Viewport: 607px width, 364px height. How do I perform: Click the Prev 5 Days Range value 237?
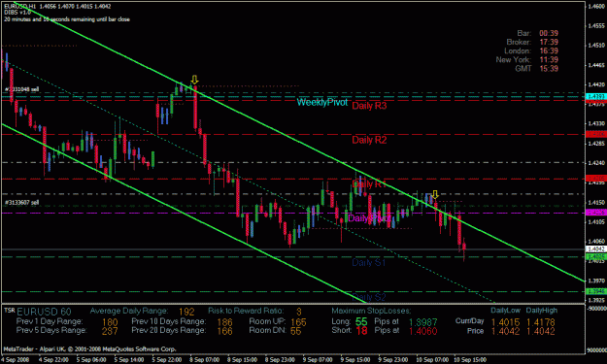[110, 331]
